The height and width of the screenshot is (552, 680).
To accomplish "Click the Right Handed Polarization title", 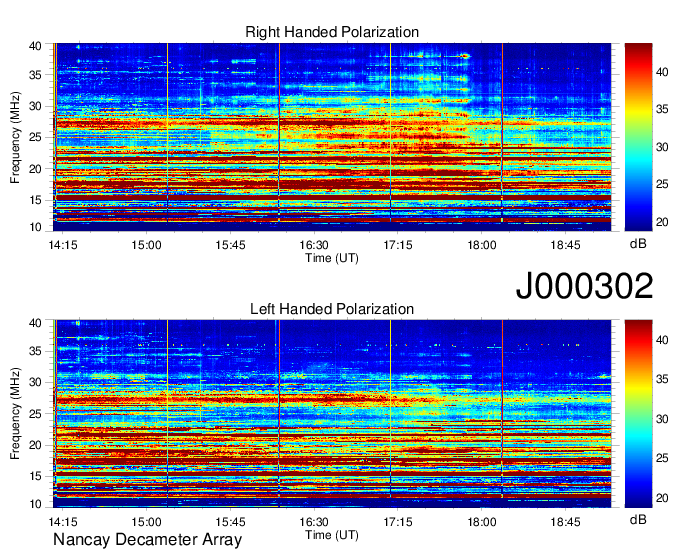I will (x=332, y=32).
